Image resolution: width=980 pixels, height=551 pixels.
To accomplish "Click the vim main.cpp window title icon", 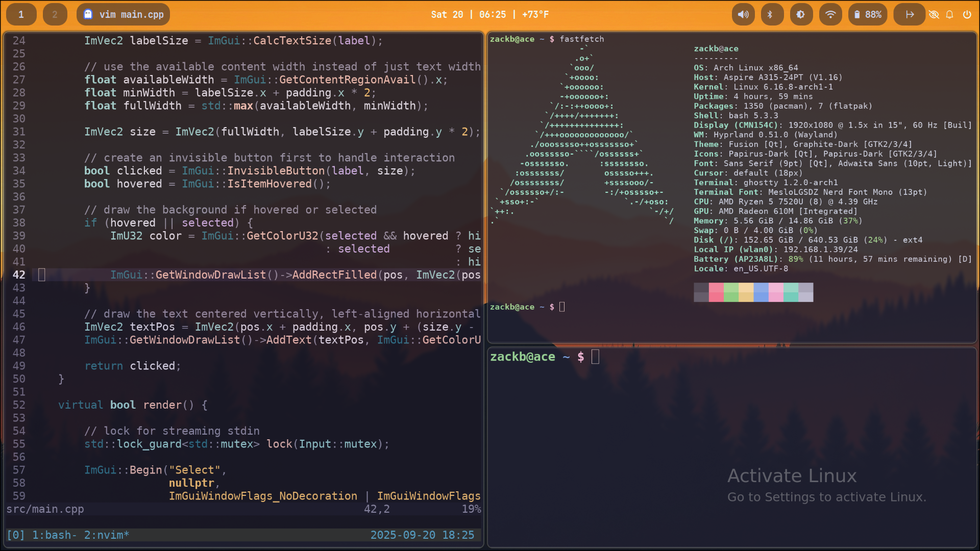I will pyautogui.click(x=88, y=14).
